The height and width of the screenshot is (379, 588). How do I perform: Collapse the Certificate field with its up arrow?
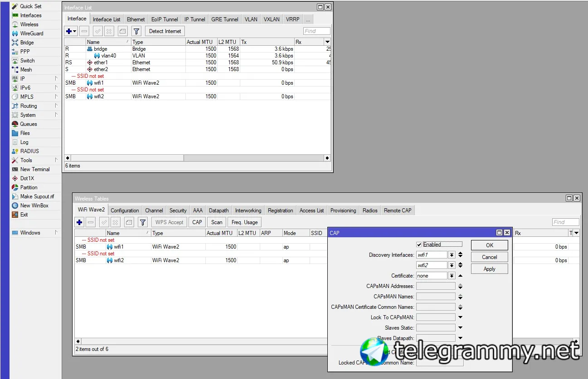tap(460, 276)
